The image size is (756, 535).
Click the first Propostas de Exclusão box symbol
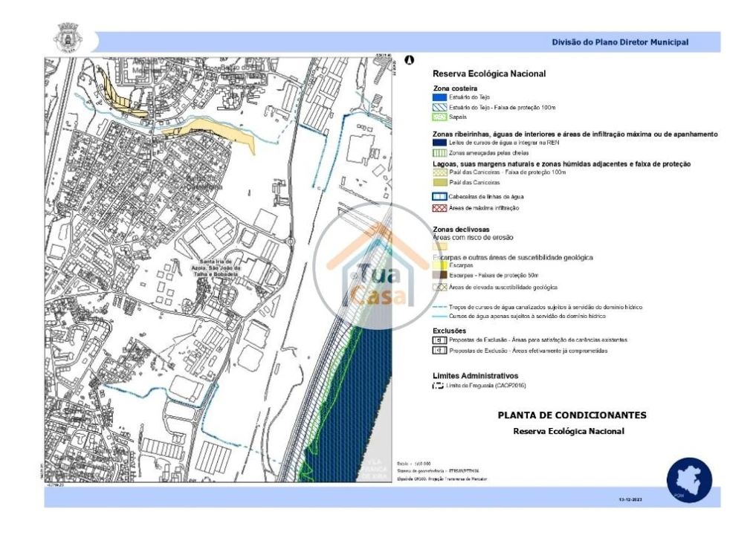click(x=440, y=340)
